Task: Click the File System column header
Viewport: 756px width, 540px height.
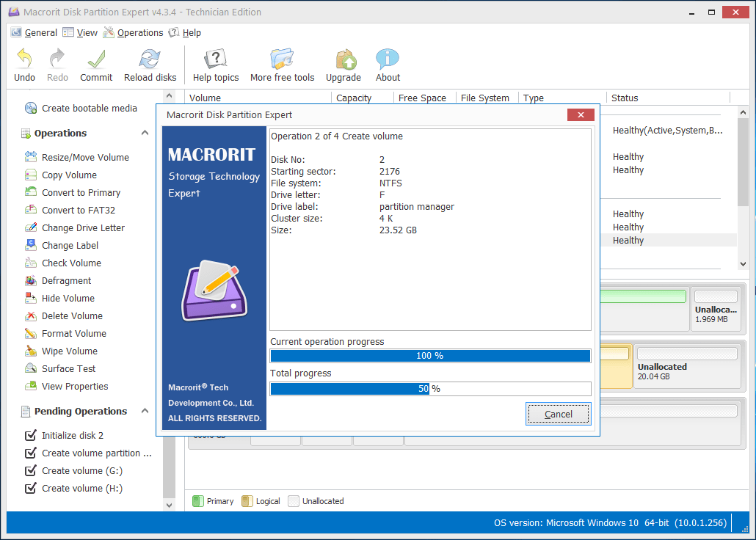Action: [x=487, y=98]
